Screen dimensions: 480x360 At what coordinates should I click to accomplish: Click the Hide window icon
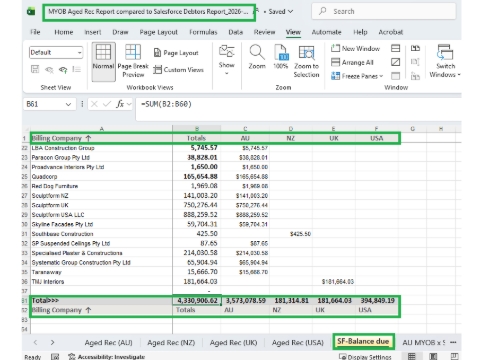[x=395, y=62]
